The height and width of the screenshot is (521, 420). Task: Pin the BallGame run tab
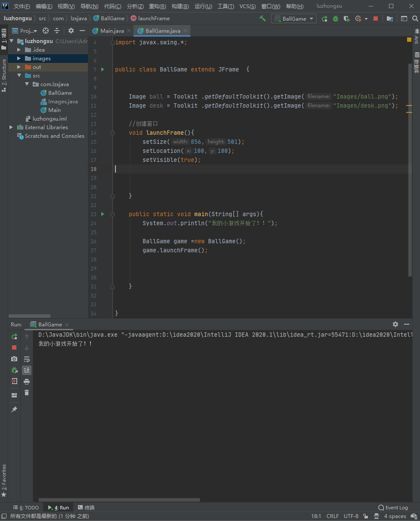14,409
